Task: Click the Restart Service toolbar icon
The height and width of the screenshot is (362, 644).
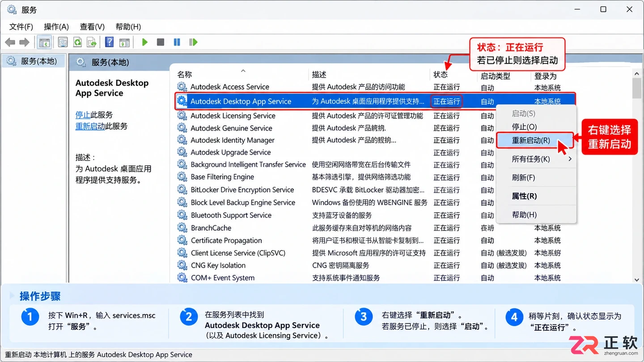Action: click(193, 42)
